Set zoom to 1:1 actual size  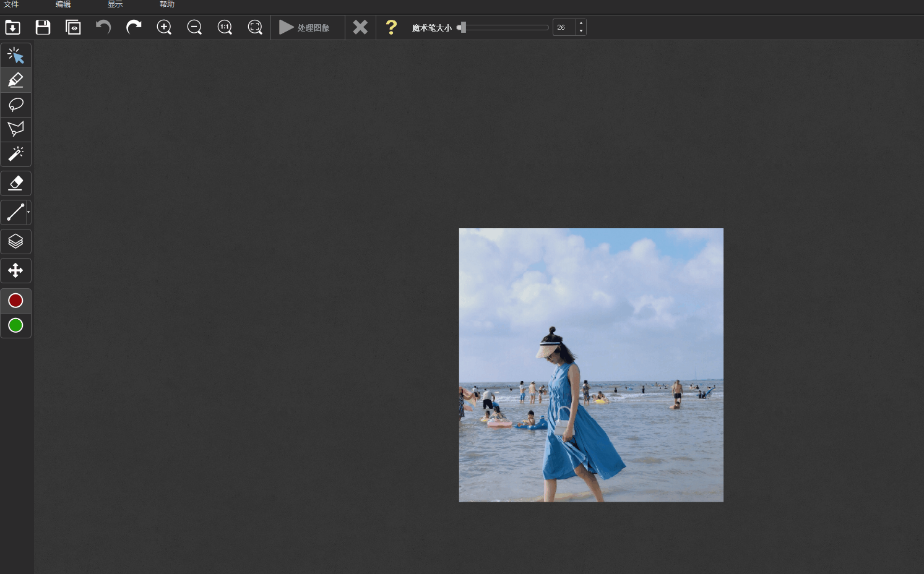coord(225,27)
